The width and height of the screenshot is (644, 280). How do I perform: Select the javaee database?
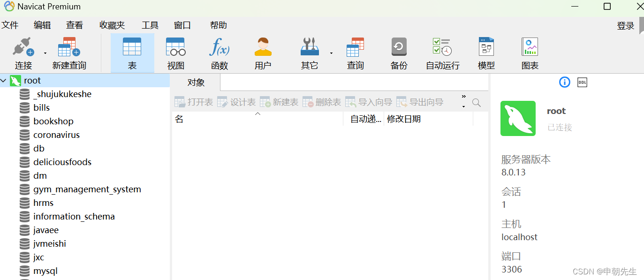(46, 230)
